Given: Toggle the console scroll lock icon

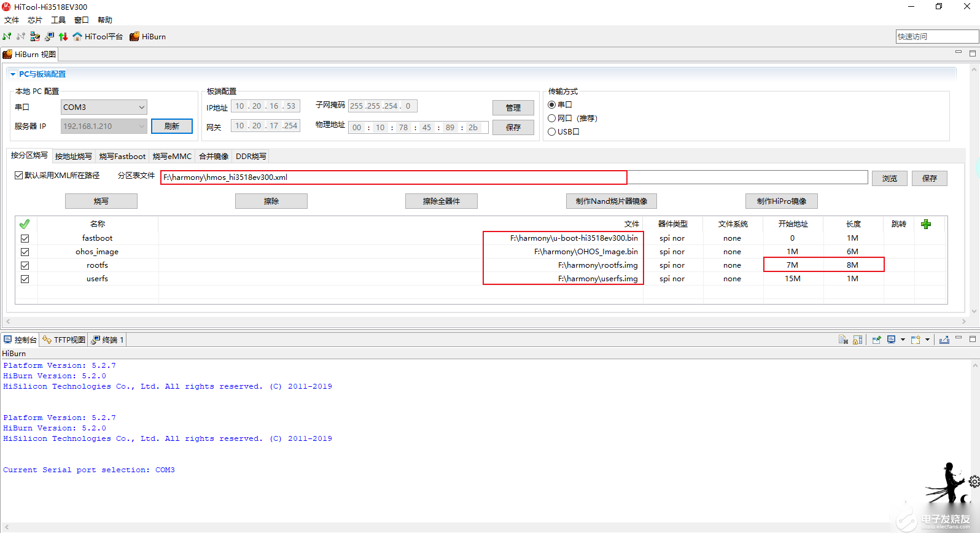Looking at the screenshot, I should 858,340.
